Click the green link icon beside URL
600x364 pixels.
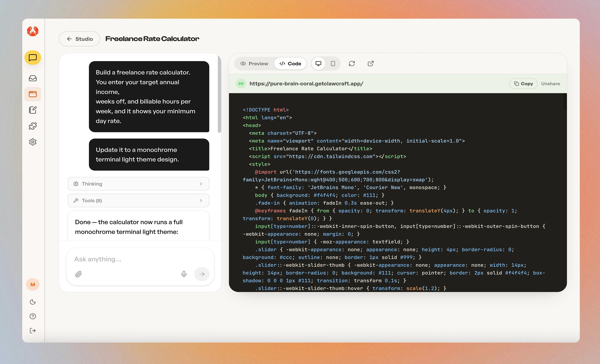[x=241, y=84]
